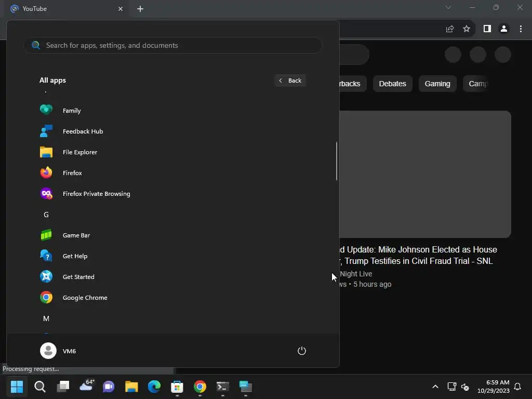Select the Debates filter chip on YouTube
Image resolution: width=532 pixels, height=399 pixels.
(393, 84)
